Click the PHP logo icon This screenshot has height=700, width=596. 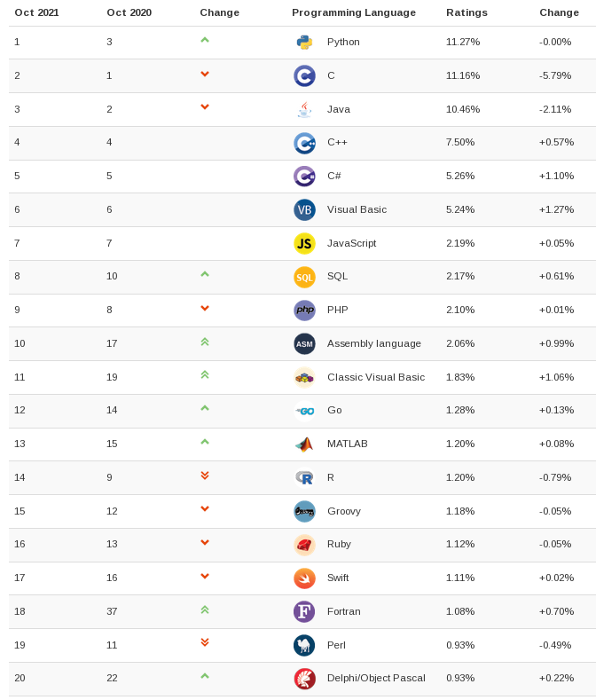click(x=304, y=311)
